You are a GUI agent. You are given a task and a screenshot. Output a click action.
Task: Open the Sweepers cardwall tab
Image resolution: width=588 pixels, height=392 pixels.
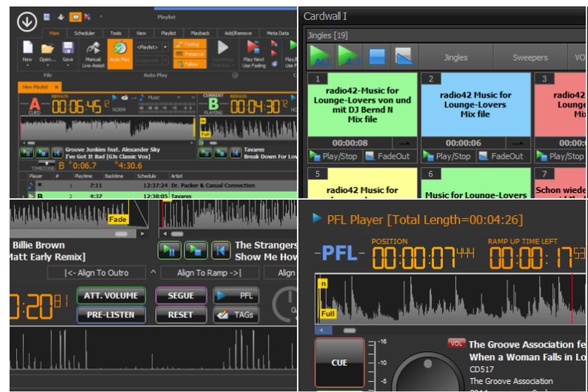coord(530,58)
